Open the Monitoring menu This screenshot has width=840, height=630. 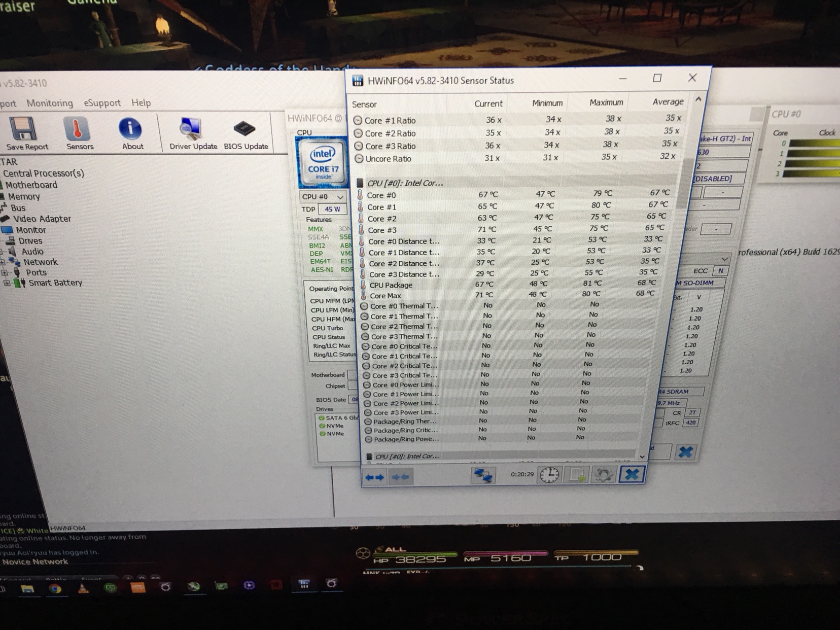tap(50, 103)
